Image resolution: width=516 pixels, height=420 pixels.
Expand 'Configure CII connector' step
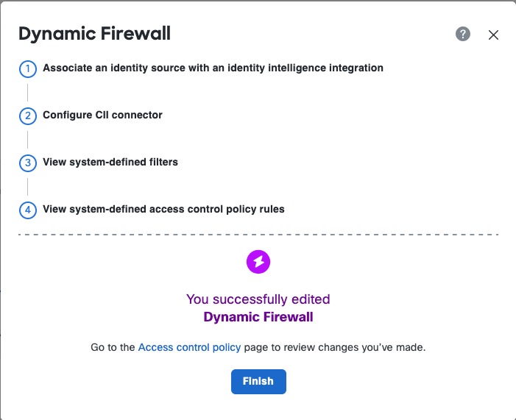[102, 115]
